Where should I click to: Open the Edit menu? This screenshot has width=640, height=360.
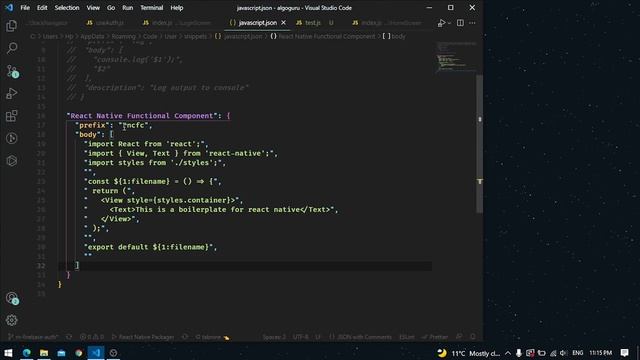(42, 8)
